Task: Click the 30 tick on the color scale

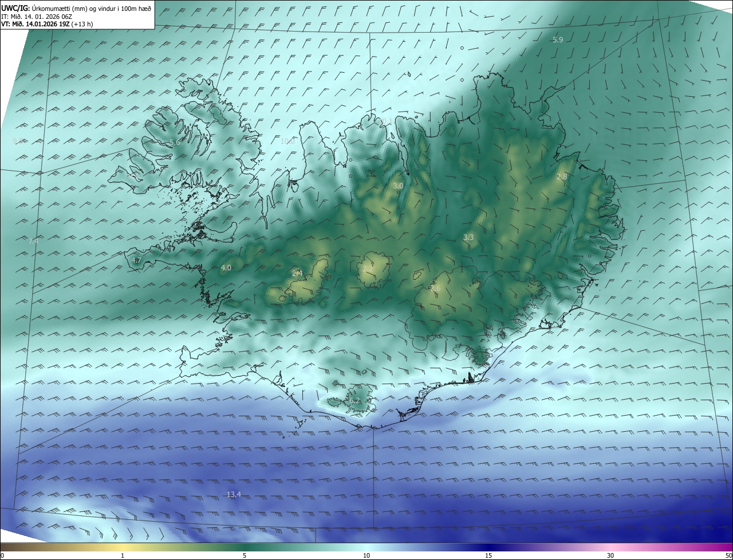Action: [x=610, y=555]
